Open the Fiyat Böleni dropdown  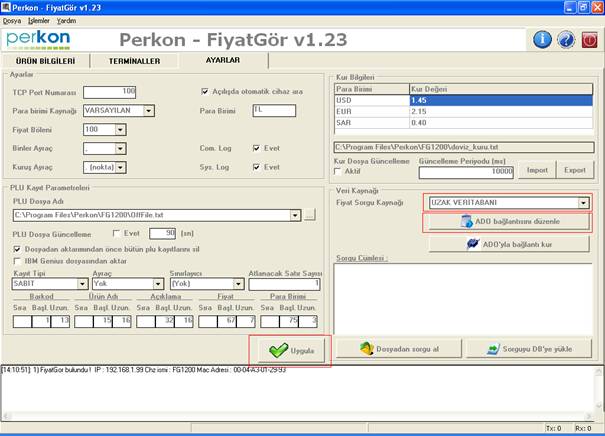pyautogui.click(x=120, y=130)
